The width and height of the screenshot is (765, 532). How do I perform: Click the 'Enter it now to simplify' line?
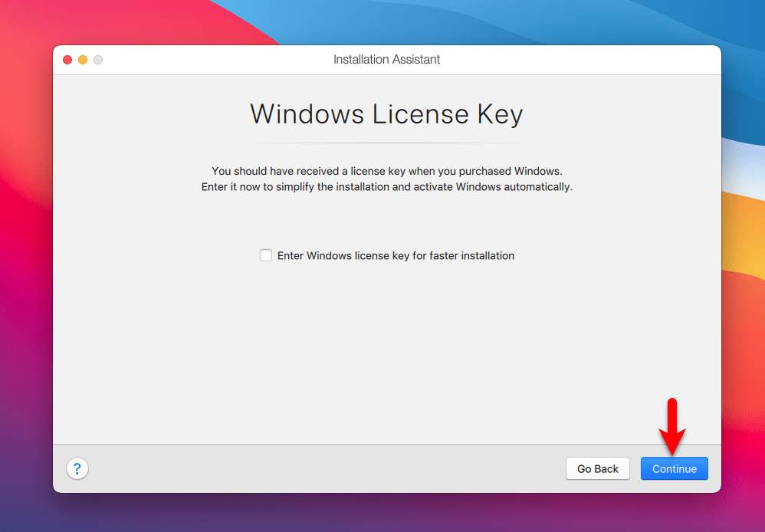387,187
